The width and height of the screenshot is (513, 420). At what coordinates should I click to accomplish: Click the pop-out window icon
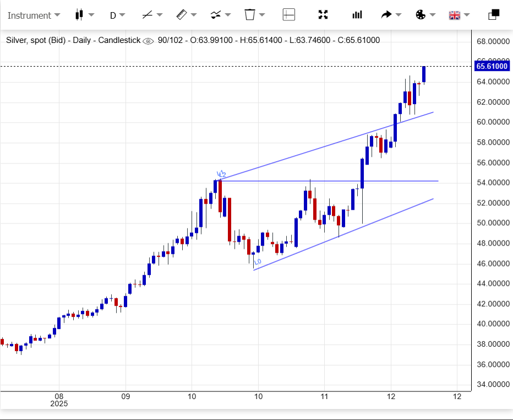(x=494, y=15)
